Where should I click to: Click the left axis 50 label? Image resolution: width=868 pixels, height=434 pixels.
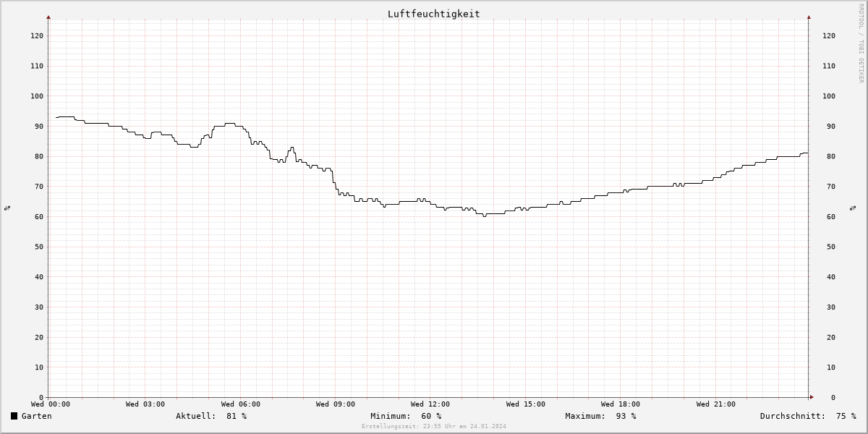pyautogui.click(x=39, y=247)
